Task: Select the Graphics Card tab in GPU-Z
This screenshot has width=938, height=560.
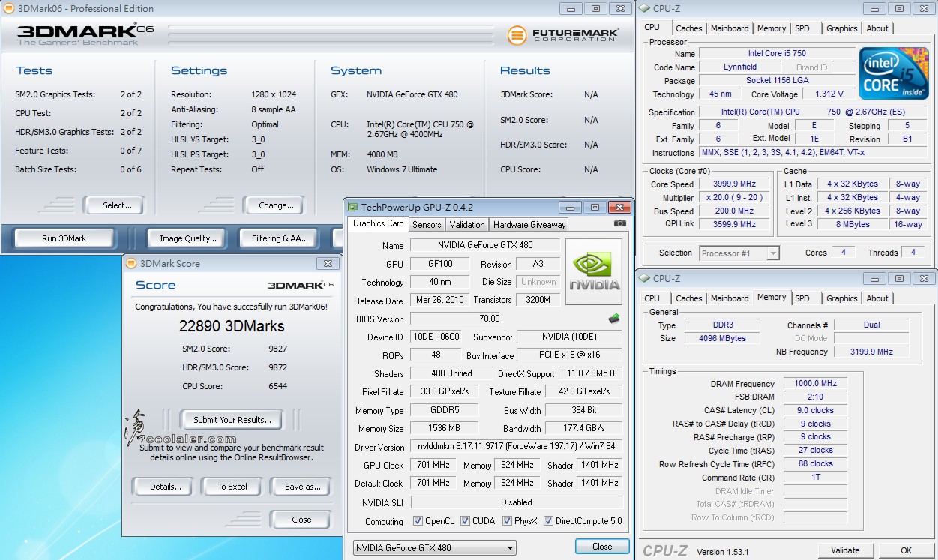Action: (x=379, y=223)
